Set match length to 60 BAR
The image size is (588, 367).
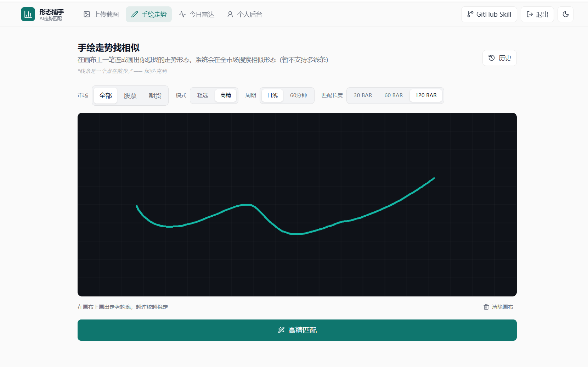pos(394,95)
